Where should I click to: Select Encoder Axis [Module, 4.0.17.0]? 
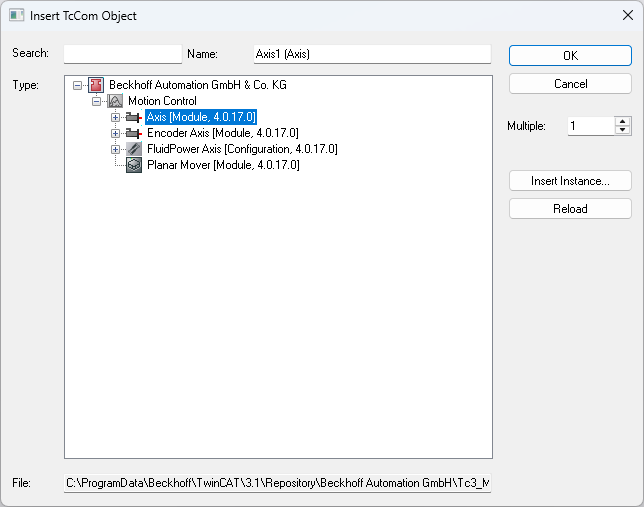[x=223, y=133]
